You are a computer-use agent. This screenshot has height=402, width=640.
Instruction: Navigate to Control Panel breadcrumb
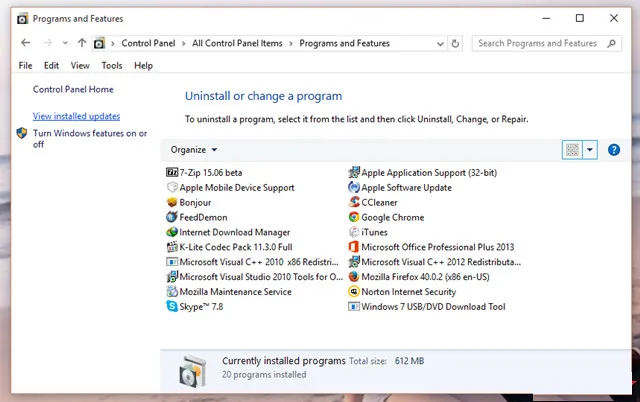148,43
